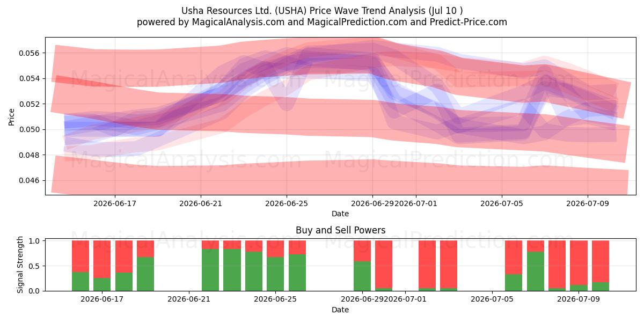The height and width of the screenshot is (322, 644).
Task: Click red sell segment of the 2026-07-09 bar
Action: (x=579, y=262)
